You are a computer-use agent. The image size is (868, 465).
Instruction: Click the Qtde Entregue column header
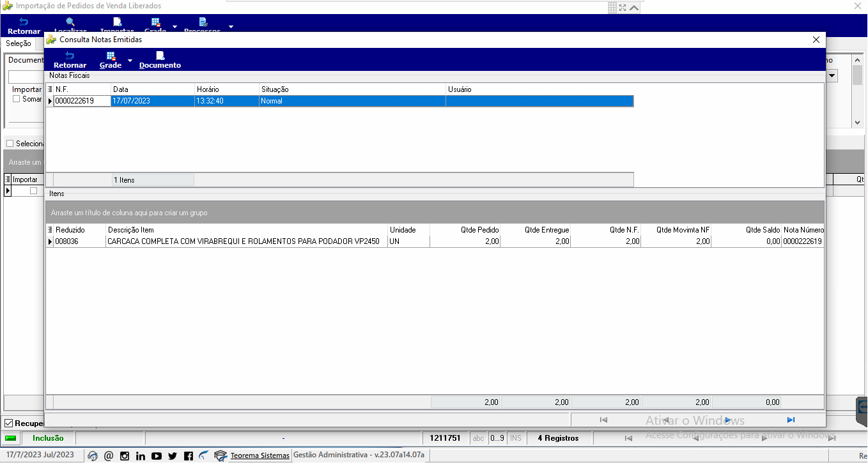(x=536, y=230)
